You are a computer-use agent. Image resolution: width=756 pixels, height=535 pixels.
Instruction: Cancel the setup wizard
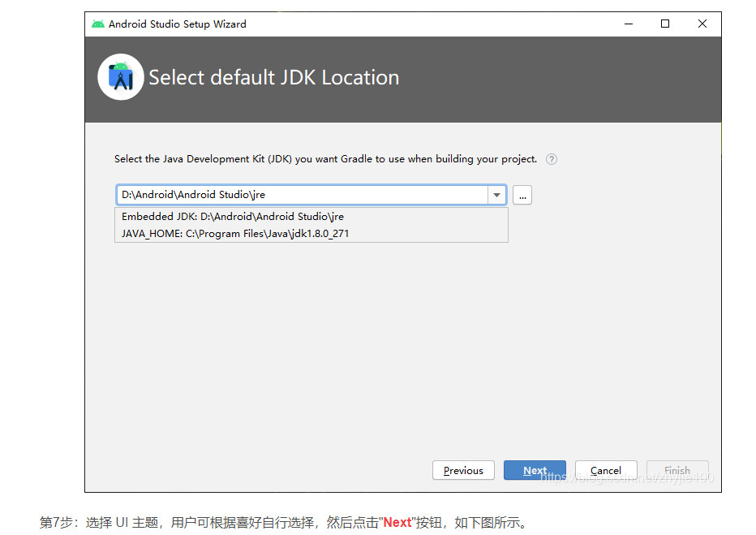[606, 470]
